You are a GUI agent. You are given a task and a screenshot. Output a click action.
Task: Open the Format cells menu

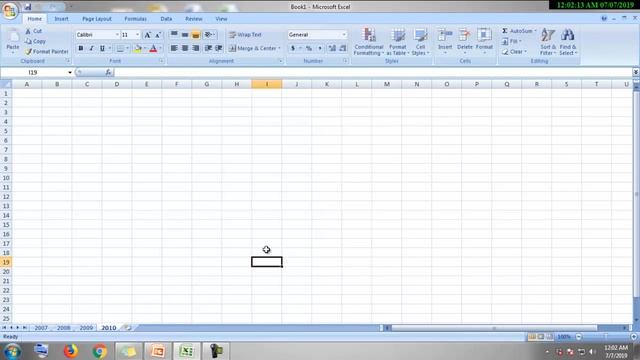[x=484, y=41]
